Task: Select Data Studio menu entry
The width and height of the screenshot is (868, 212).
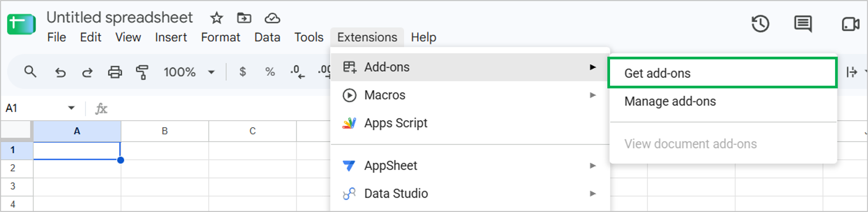Action: [470, 194]
